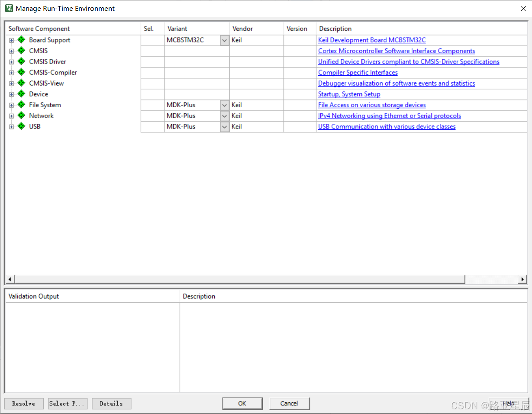
Task: Open Cortex Microcontroller Software Interface Components link
Action: (x=397, y=51)
